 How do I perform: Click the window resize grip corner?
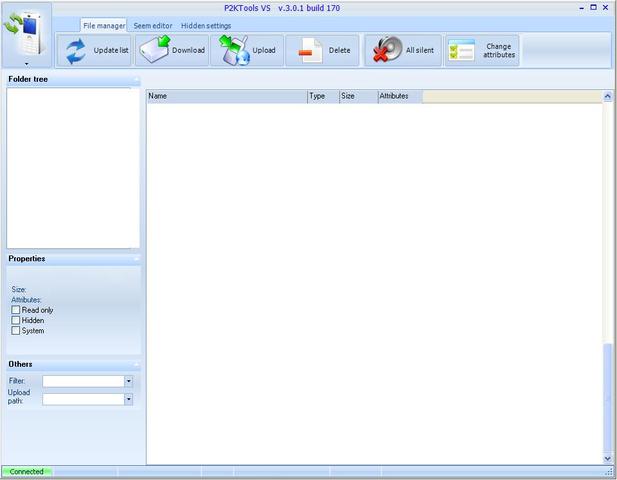611,472
